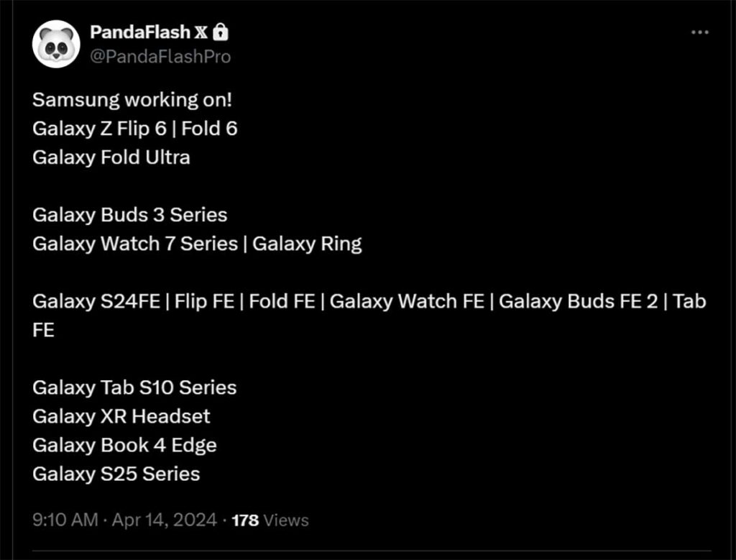Click the 'Galaxy Tab S10 Series' line

click(x=134, y=387)
